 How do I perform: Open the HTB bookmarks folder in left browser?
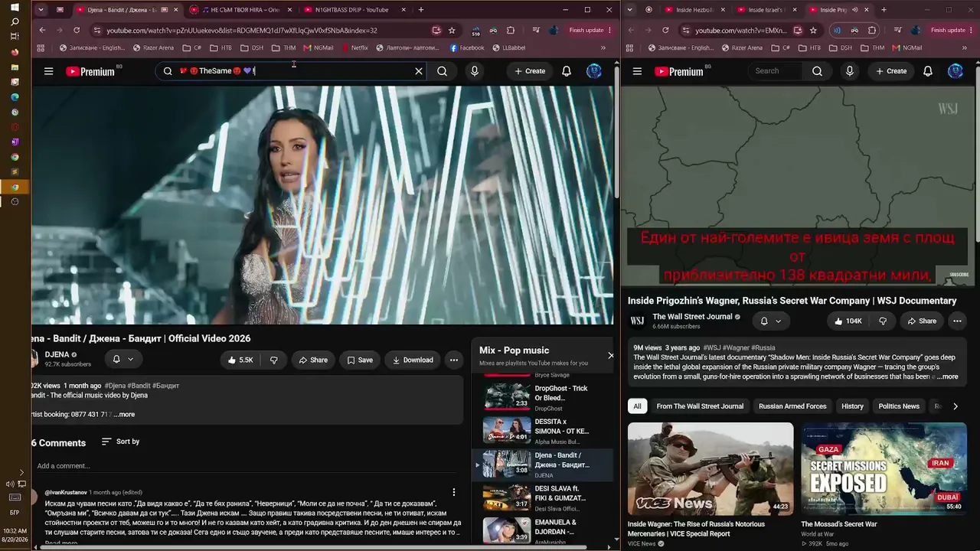220,47
